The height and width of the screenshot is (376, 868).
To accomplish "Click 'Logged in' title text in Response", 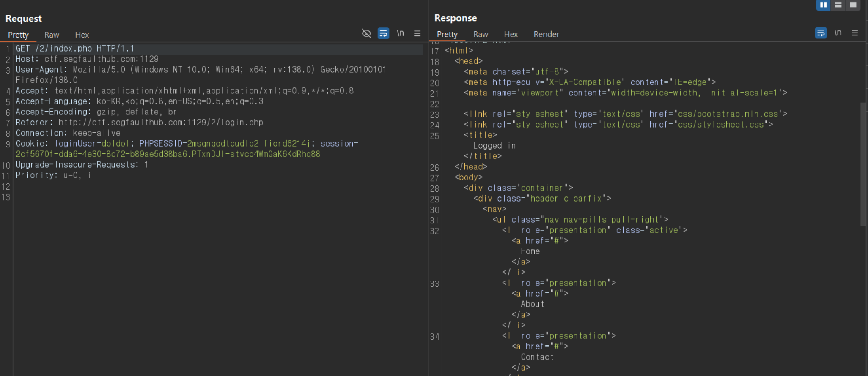I will pyautogui.click(x=494, y=146).
